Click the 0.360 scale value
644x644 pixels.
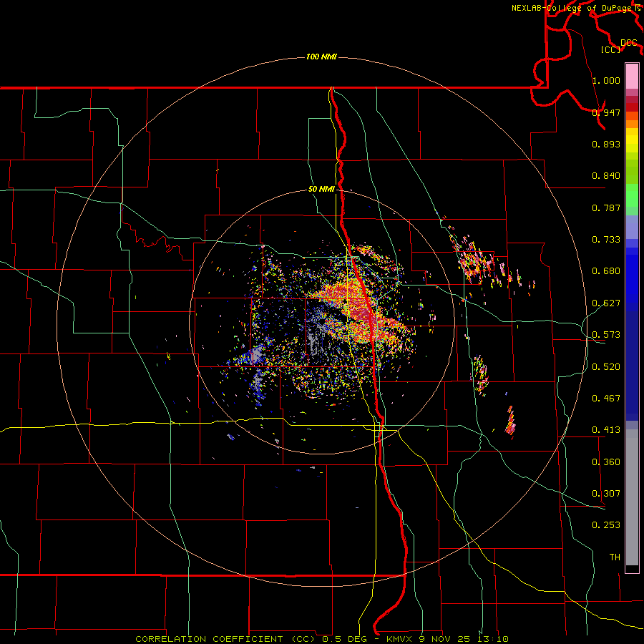pyautogui.click(x=606, y=462)
